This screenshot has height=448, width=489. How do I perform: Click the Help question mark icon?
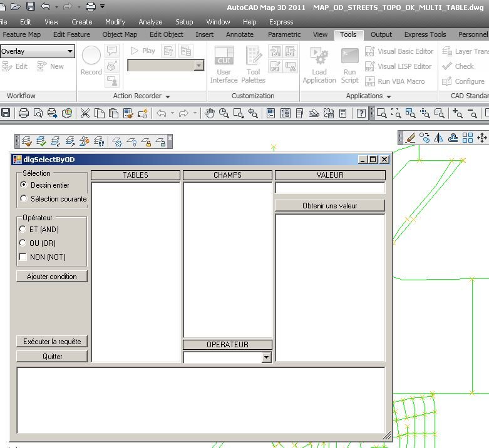[x=361, y=113]
